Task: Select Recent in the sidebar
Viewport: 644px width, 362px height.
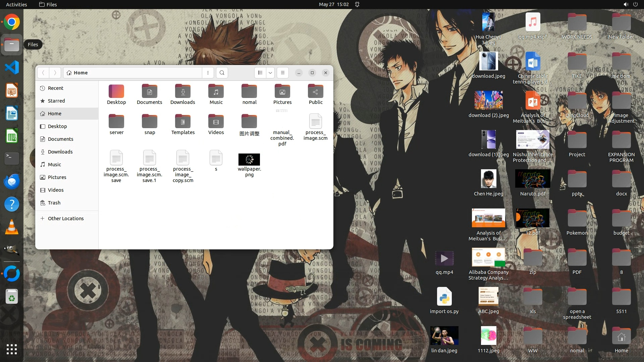Action: pos(55,88)
